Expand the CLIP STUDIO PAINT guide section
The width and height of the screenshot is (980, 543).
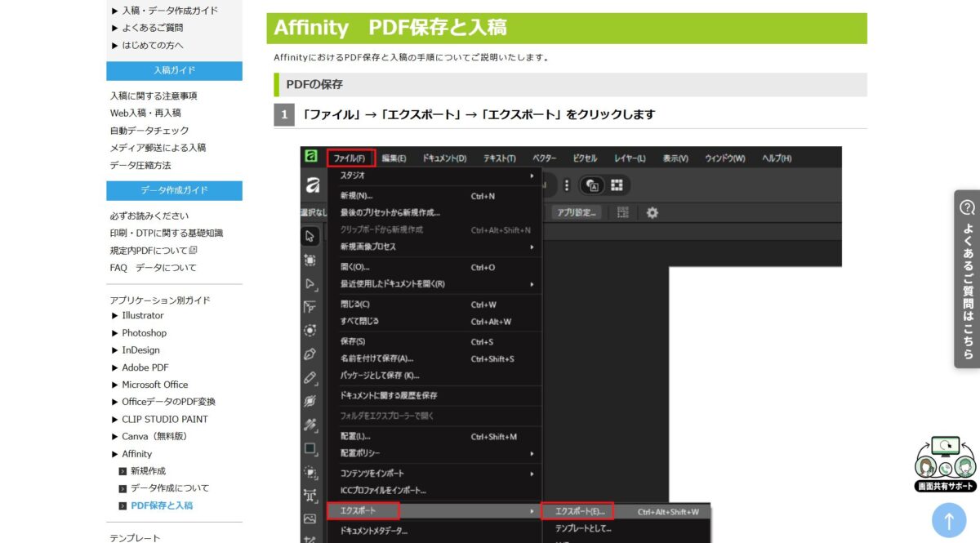coord(164,419)
